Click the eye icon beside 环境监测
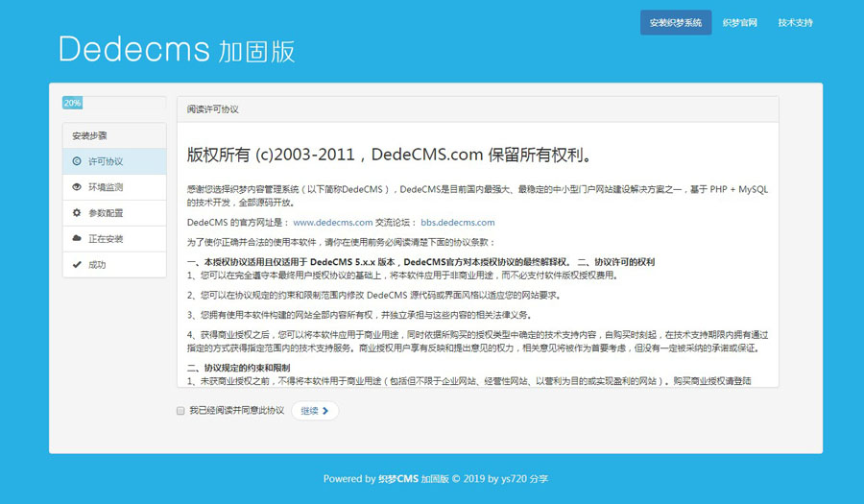Viewport: 864px width, 504px height. 77,187
